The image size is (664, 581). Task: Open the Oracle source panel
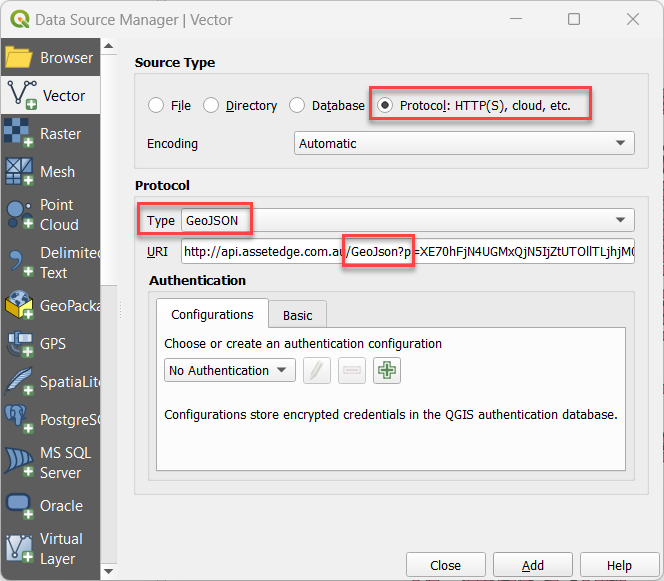coord(50,505)
